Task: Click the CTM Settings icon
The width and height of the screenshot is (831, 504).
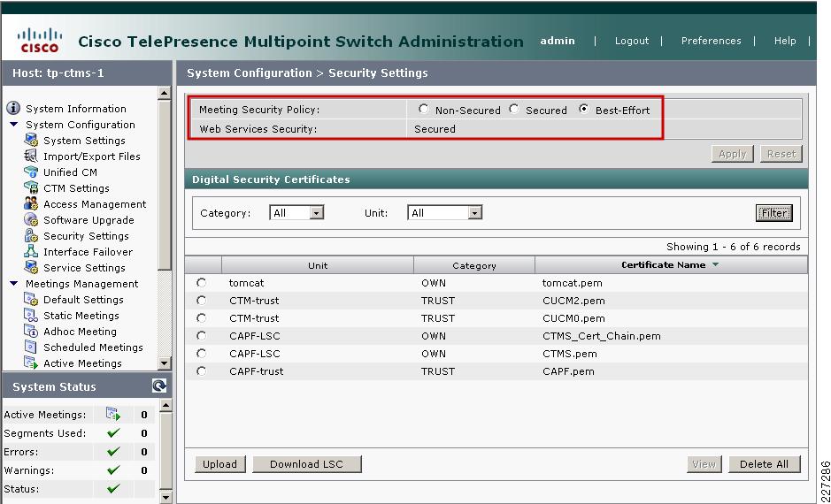Action: (31, 188)
